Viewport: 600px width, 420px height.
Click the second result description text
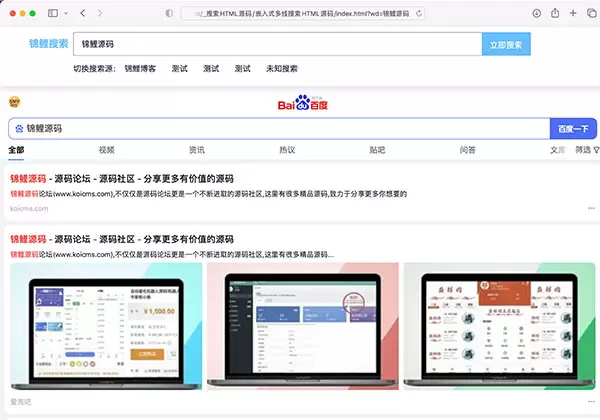[x=172, y=254]
